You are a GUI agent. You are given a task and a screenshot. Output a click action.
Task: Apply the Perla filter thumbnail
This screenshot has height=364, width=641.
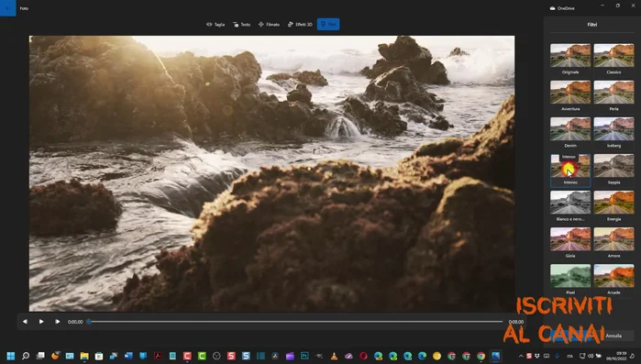613,93
